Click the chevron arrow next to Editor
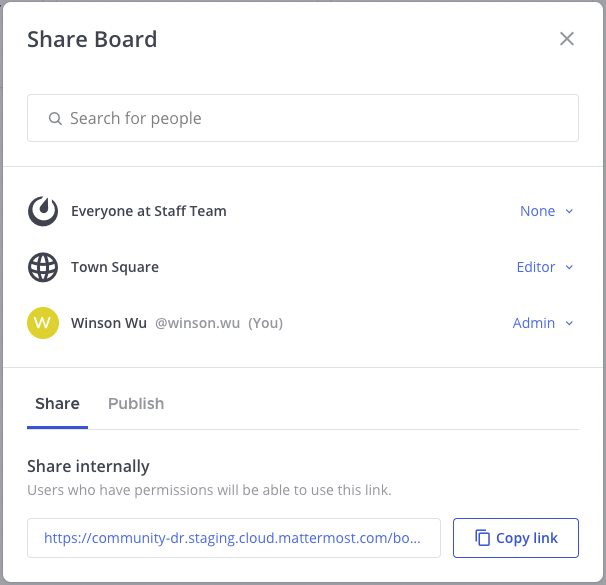The image size is (606, 585). point(569,267)
